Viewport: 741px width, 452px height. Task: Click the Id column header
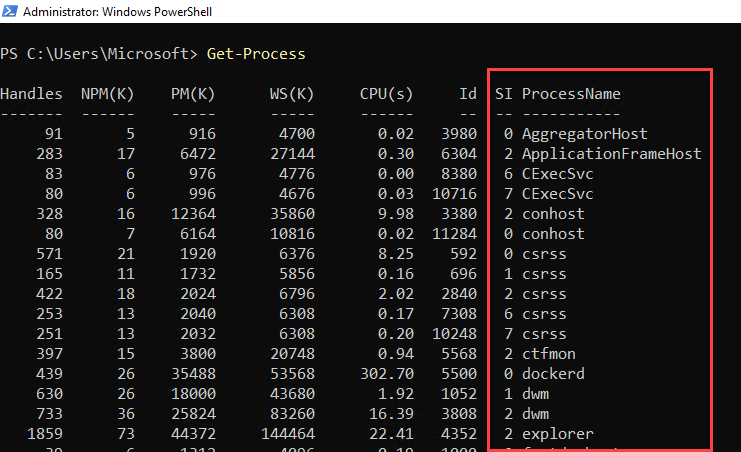click(x=468, y=94)
